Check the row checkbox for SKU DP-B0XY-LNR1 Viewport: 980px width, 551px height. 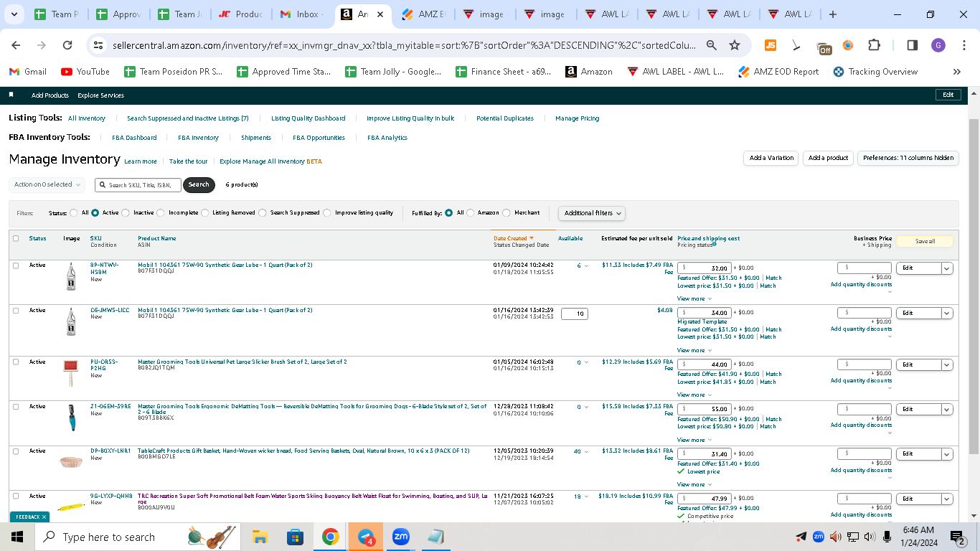click(x=16, y=451)
